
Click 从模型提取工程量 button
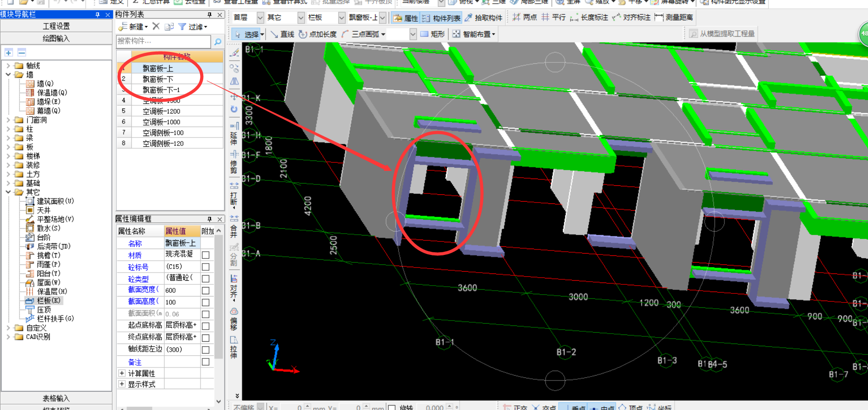click(722, 34)
